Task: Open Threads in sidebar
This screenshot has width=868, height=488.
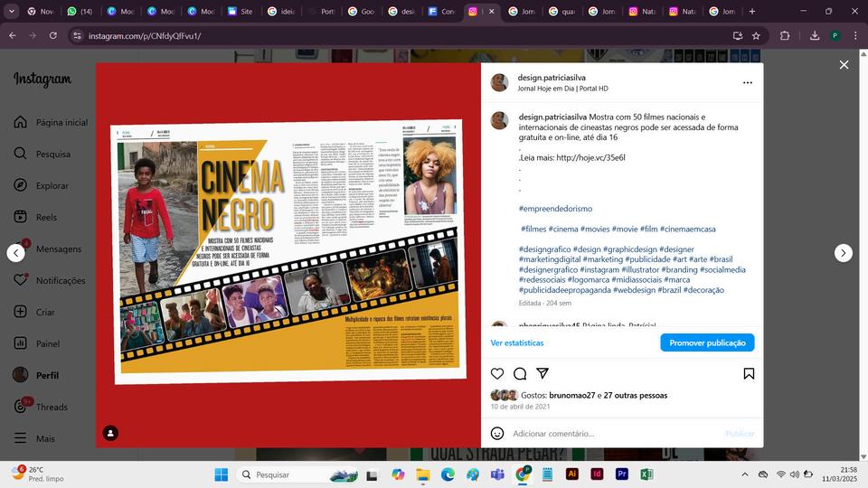Action: tap(41, 407)
